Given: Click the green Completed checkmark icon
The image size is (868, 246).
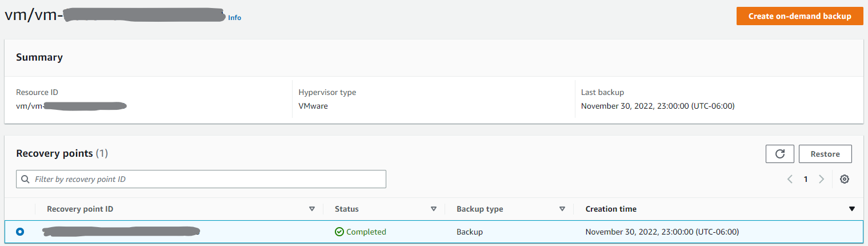Looking at the screenshot, I should [339, 232].
